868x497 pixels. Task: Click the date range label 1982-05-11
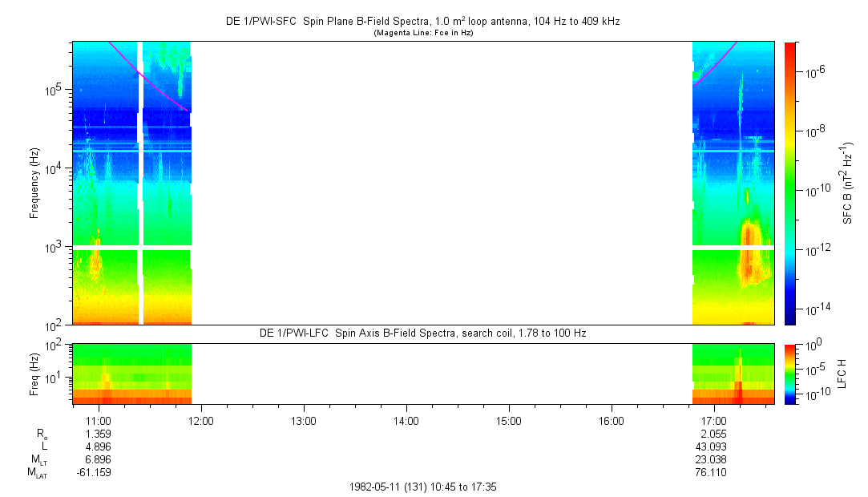point(422,487)
